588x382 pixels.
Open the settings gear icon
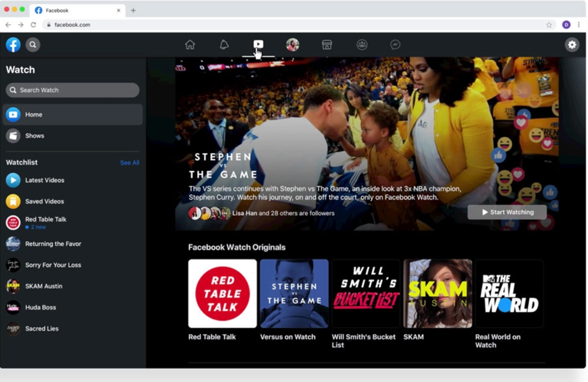pyautogui.click(x=572, y=45)
